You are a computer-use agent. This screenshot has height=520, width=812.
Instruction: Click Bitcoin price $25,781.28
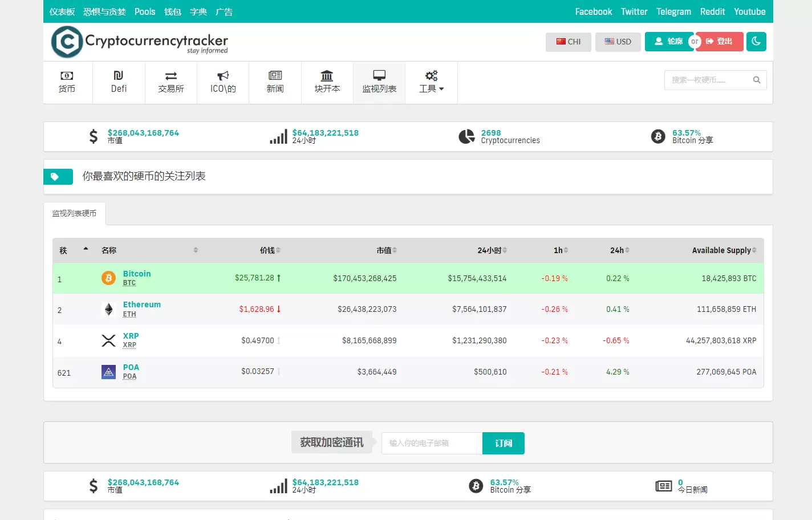pos(254,278)
